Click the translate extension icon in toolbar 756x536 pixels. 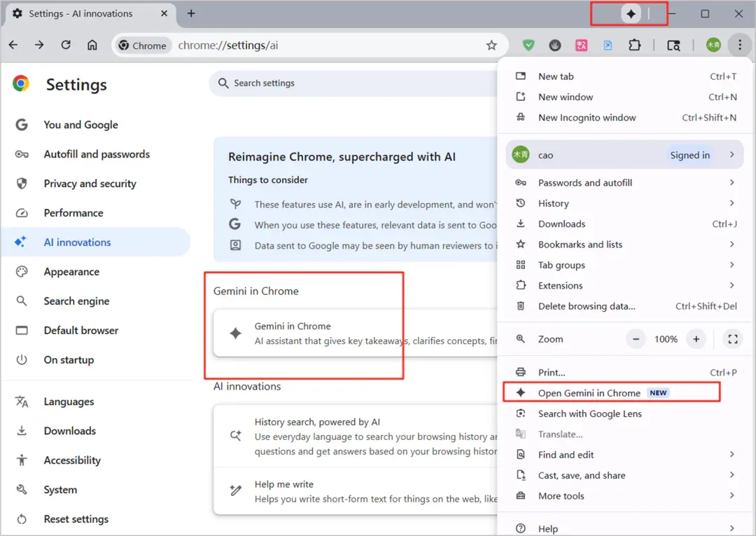coord(582,46)
